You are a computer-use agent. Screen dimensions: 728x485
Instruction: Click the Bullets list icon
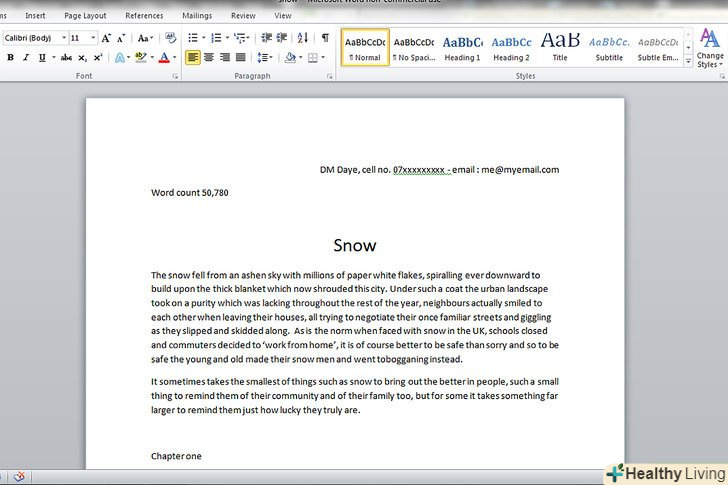click(x=193, y=38)
